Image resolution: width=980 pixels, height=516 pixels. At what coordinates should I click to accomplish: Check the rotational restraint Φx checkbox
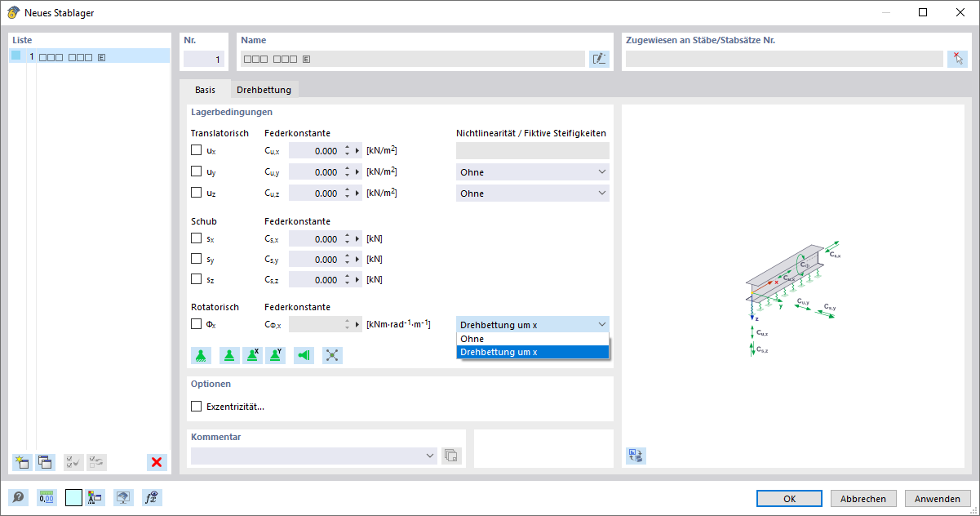click(x=196, y=323)
